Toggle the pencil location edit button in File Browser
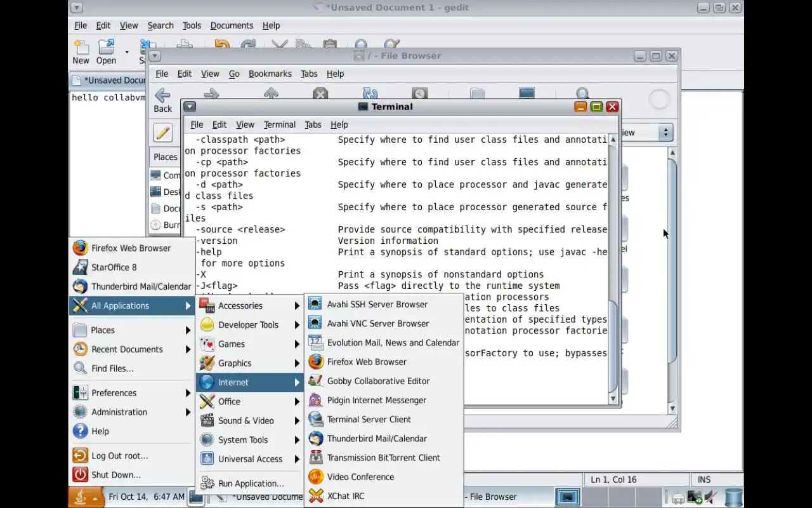Image resolution: width=812 pixels, height=508 pixels. 163,133
